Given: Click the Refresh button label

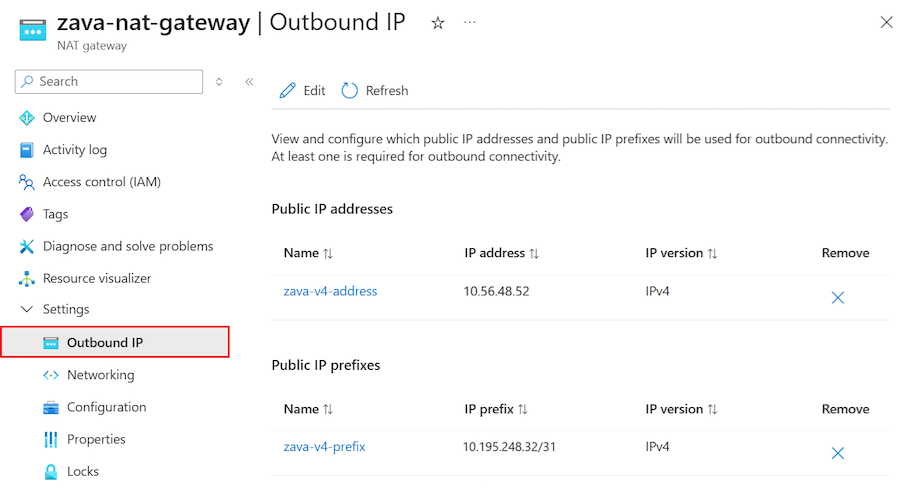Looking at the screenshot, I should coord(387,91).
